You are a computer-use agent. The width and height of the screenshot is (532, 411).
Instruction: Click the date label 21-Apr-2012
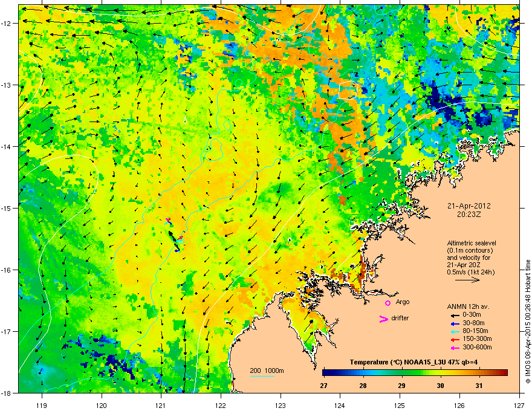point(469,206)
